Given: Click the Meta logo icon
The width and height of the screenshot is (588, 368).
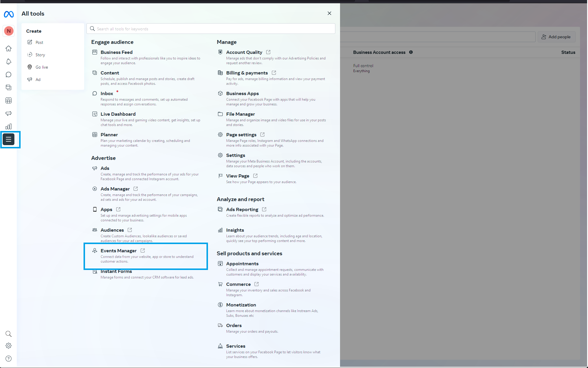Looking at the screenshot, I should 9,14.
